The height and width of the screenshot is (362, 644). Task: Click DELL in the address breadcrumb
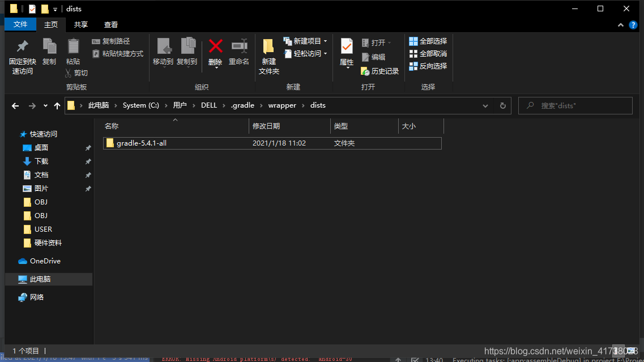click(208, 105)
